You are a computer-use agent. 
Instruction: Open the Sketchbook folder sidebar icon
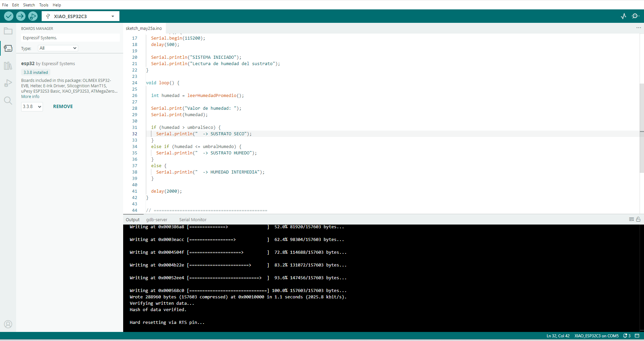point(8,31)
